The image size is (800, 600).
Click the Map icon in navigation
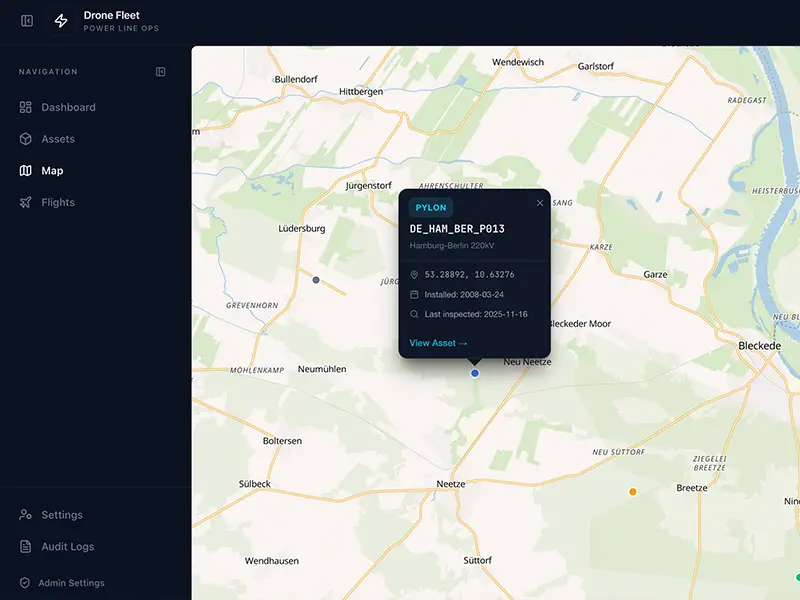point(26,171)
